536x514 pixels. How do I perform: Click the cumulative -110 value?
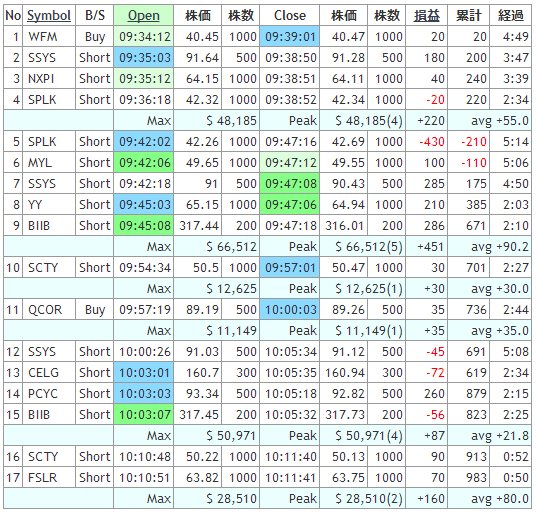pyautogui.click(x=474, y=163)
